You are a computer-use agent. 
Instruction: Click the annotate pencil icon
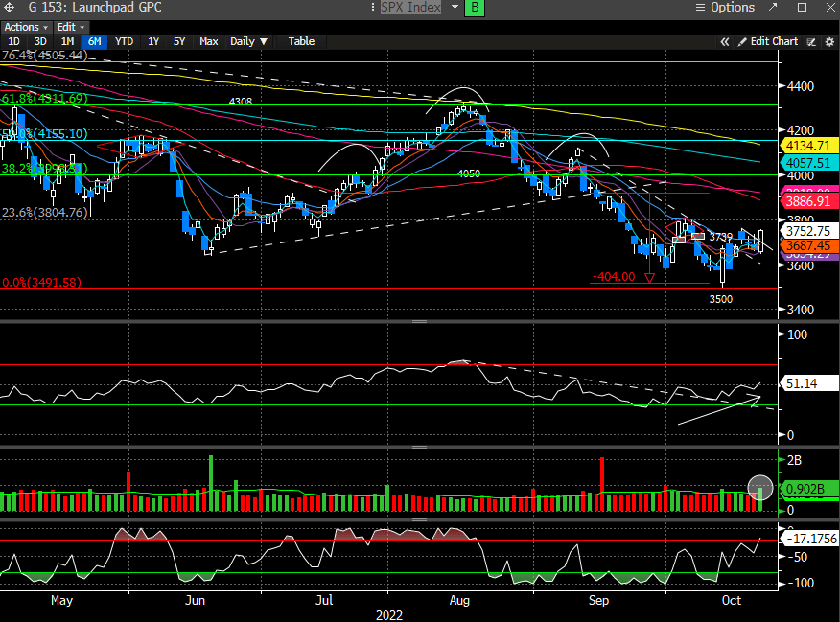point(811,42)
